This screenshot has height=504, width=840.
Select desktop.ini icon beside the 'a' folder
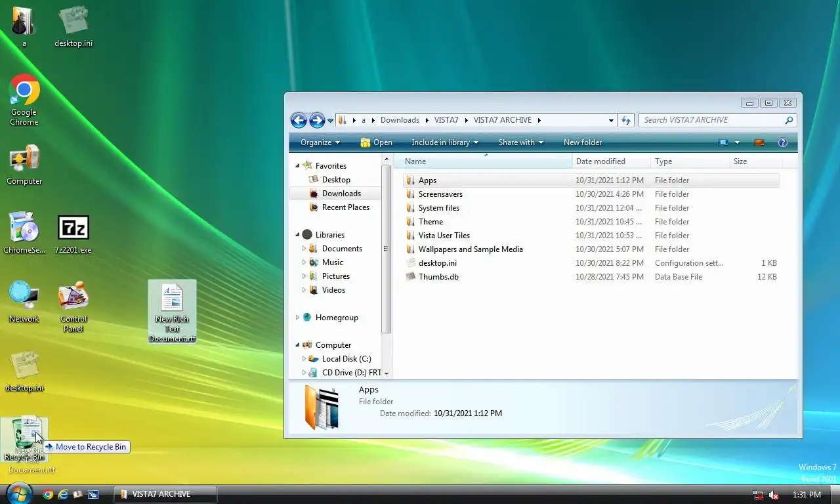point(73,26)
